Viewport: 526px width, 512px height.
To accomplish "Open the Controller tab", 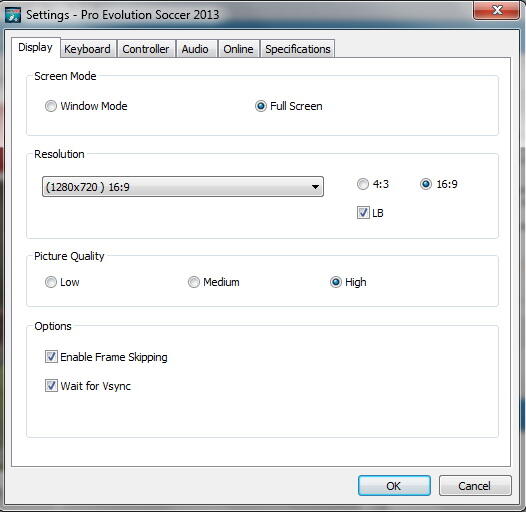I will point(146,49).
